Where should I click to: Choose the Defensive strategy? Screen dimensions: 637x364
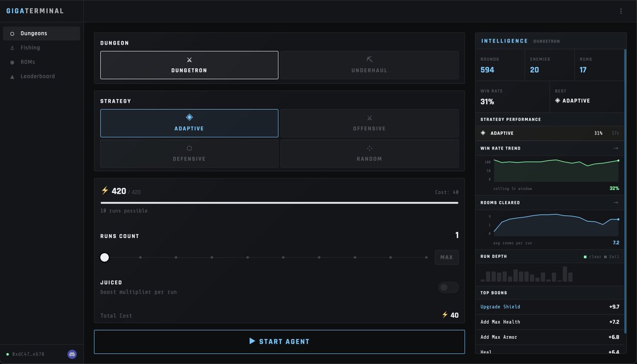click(x=189, y=153)
